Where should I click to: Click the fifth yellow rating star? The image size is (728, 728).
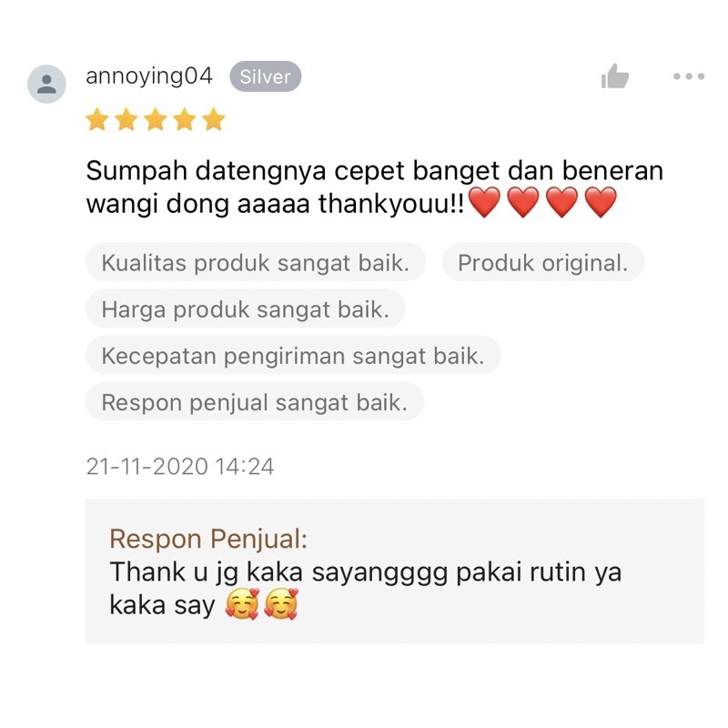pyautogui.click(x=214, y=119)
